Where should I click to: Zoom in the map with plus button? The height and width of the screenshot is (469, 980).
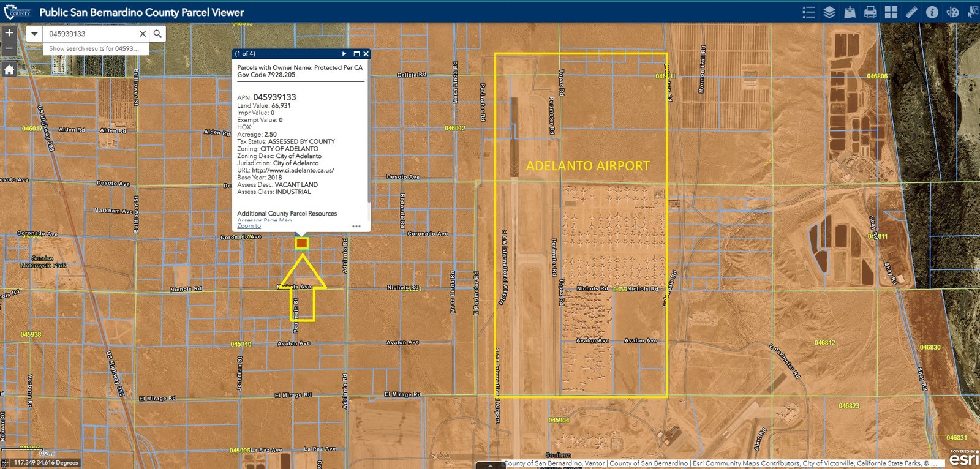click(x=9, y=33)
